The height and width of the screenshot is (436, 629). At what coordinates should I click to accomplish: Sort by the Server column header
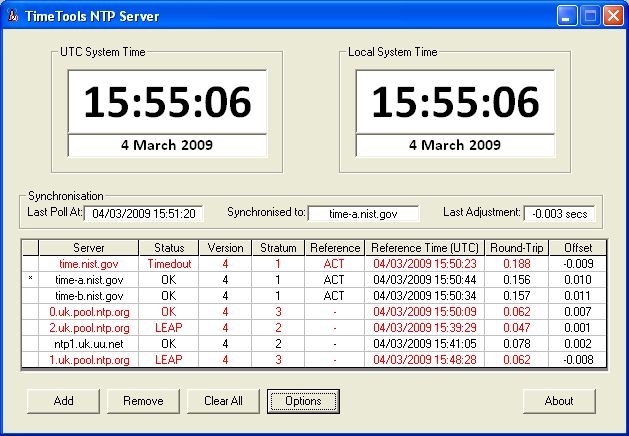click(x=89, y=248)
